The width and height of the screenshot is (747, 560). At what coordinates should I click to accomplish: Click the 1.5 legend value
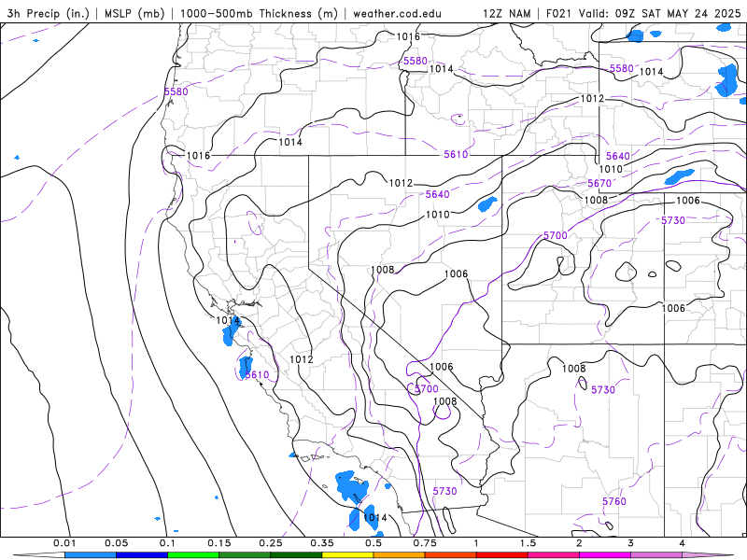pos(528,543)
